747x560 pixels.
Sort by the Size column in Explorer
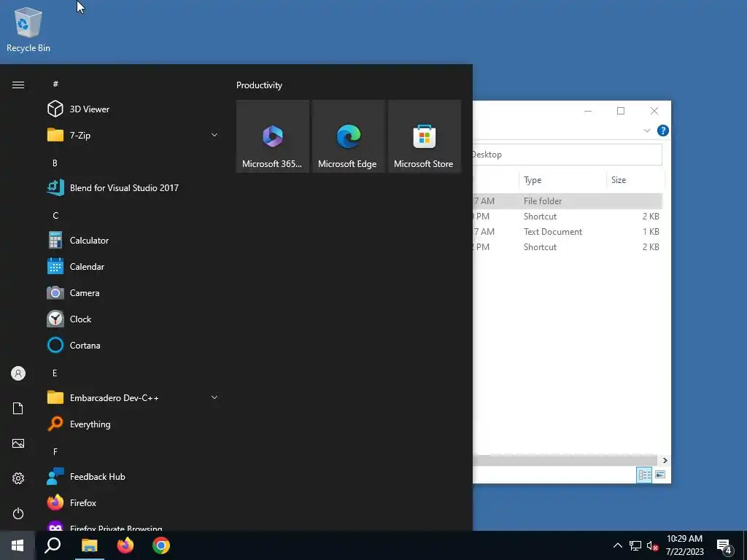pos(635,180)
